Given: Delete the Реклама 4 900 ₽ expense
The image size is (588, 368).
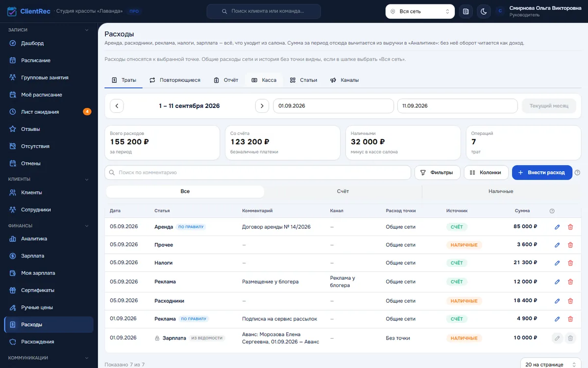Looking at the screenshot, I should pos(570,319).
